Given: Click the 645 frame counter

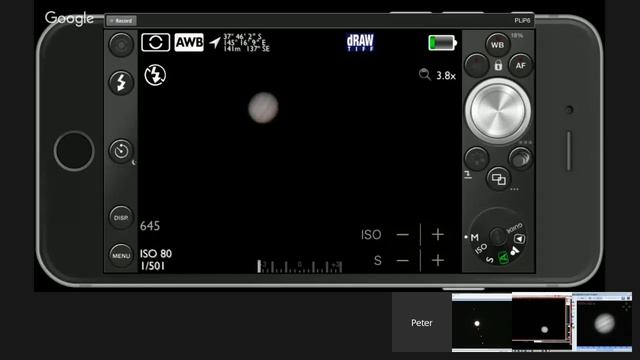Looking at the screenshot, I should [x=150, y=226].
